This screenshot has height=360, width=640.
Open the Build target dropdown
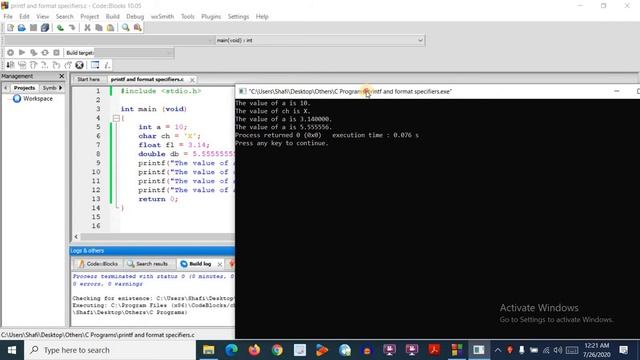tap(134, 53)
